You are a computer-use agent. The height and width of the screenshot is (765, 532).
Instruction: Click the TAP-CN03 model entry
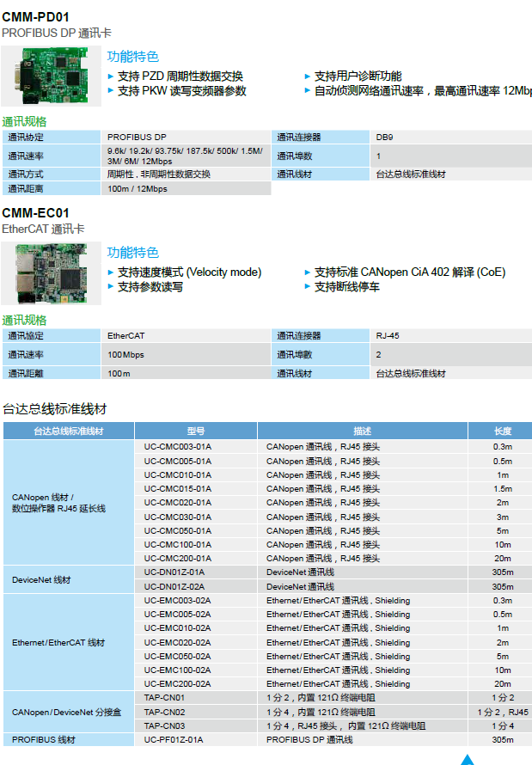pyautogui.click(x=164, y=725)
